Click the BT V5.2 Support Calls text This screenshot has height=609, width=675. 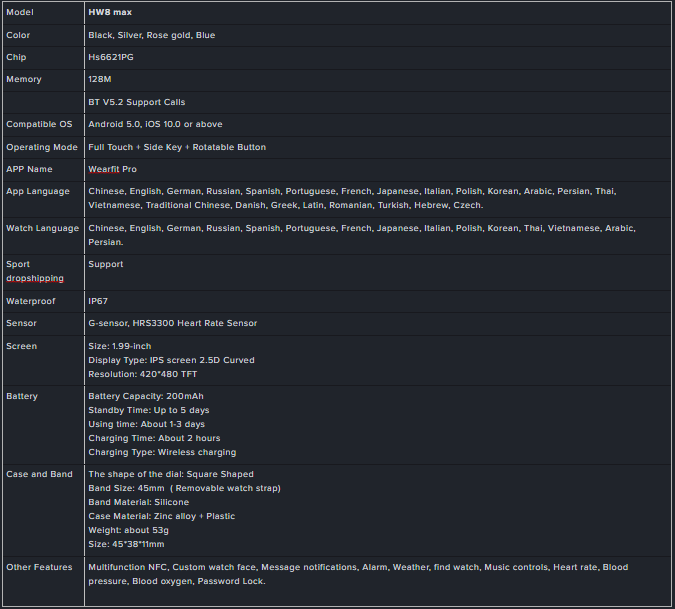(136, 102)
